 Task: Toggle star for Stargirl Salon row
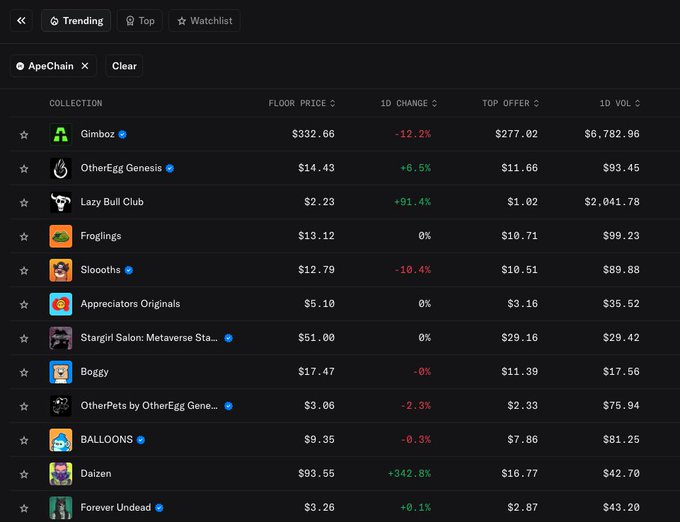coord(24,338)
